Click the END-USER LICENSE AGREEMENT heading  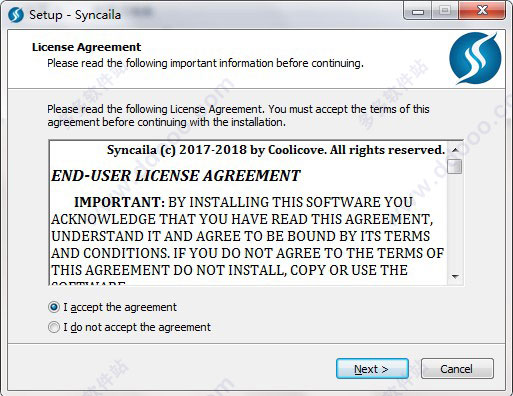(x=176, y=176)
